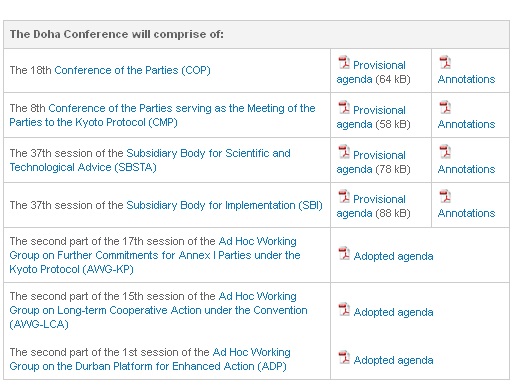Open the AWG-KP Adopted agenda text link

393,256
